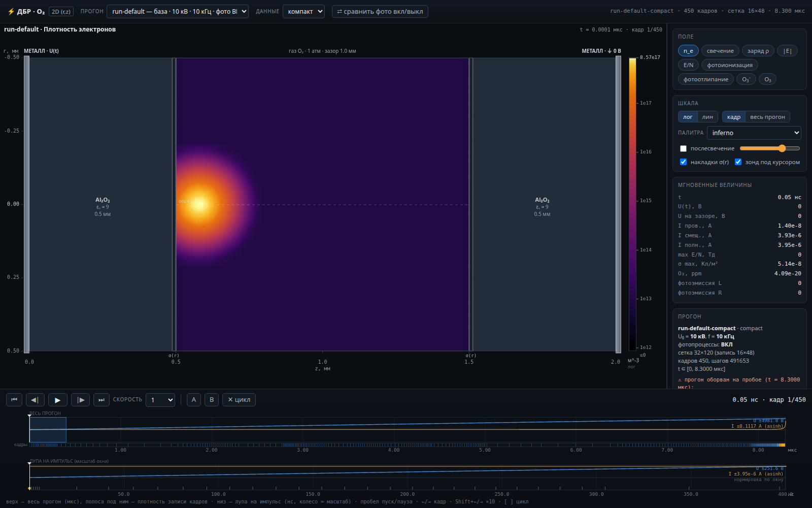Switch scale to лин mode
This screenshot has width=812, height=508.
[707, 117]
